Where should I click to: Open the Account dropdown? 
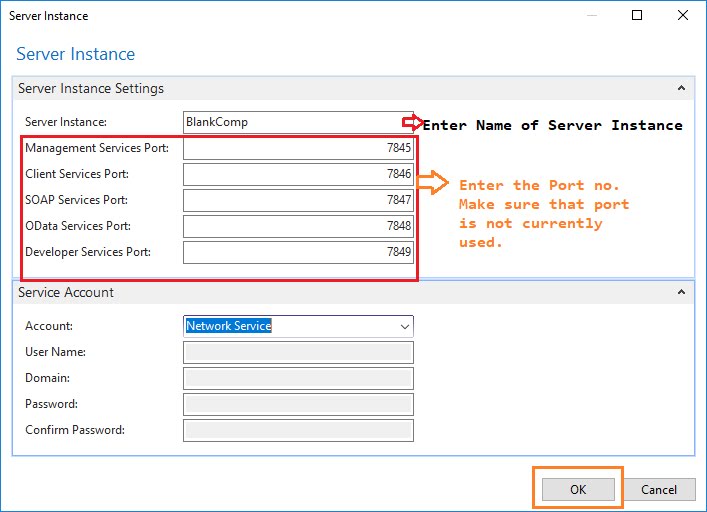(404, 326)
